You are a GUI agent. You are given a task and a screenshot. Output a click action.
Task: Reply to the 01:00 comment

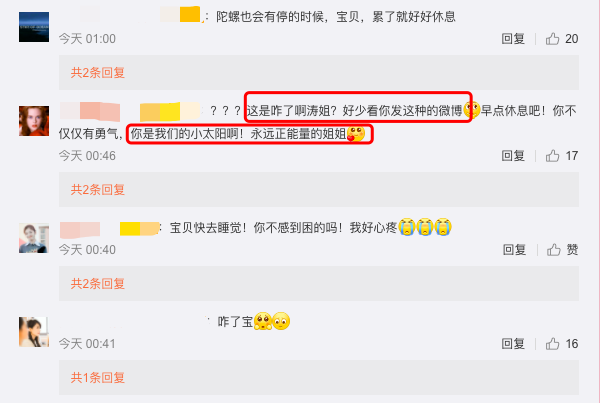tap(513, 39)
